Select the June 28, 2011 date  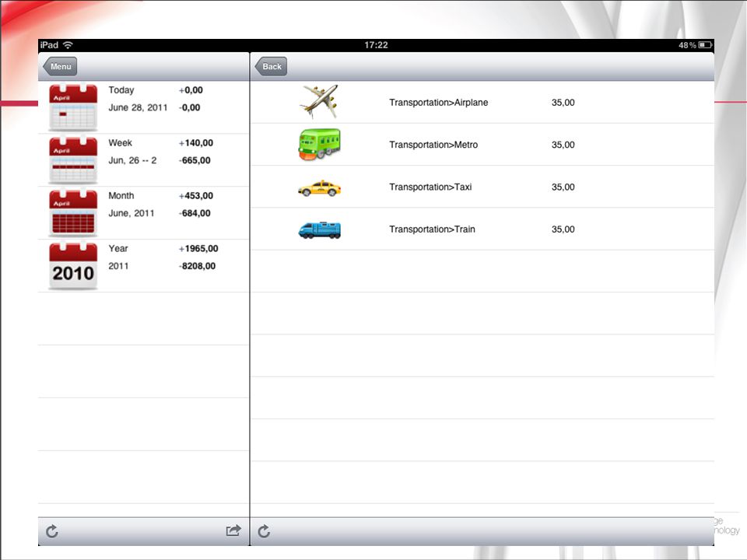tap(138, 107)
